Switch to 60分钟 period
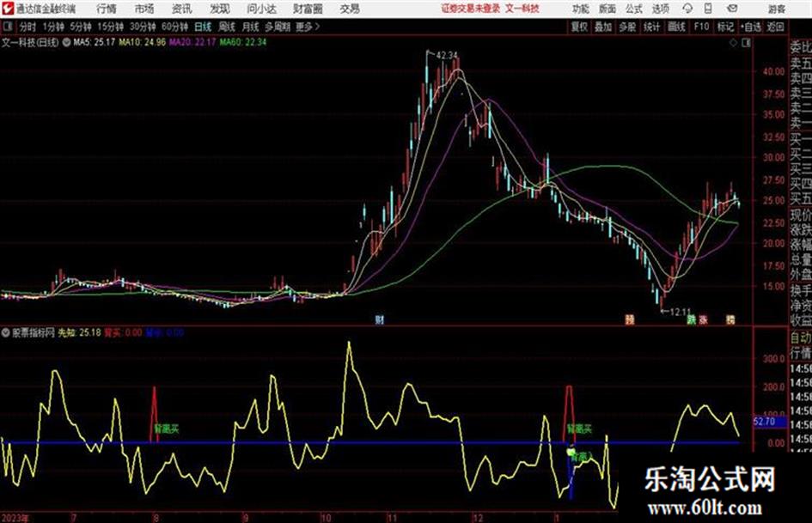The width and height of the screenshot is (812, 523). click(x=174, y=27)
